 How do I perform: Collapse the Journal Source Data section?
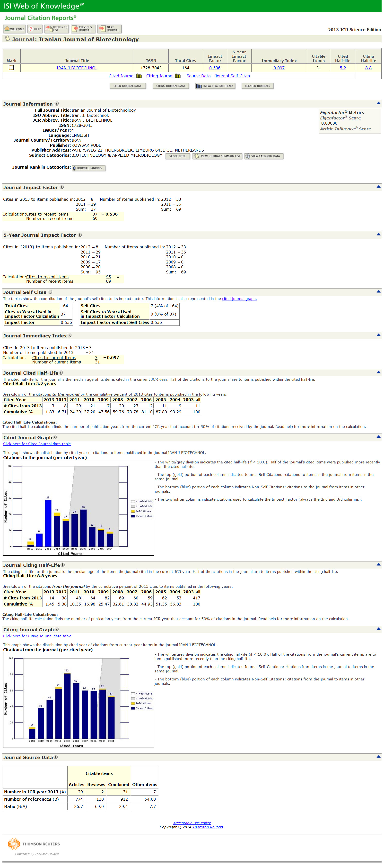tap(378, 757)
